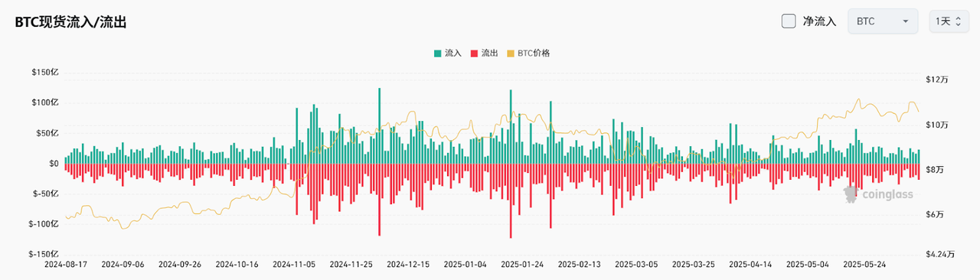Click the $-150亿 y-axis label
980x280 pixels.
tap(44, 254)
